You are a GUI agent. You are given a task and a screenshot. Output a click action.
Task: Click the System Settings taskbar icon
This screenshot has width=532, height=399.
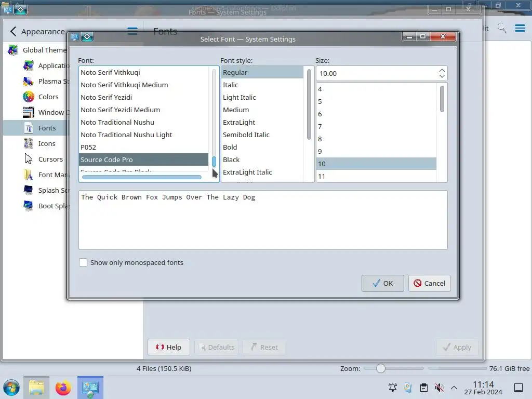point(90,388)
